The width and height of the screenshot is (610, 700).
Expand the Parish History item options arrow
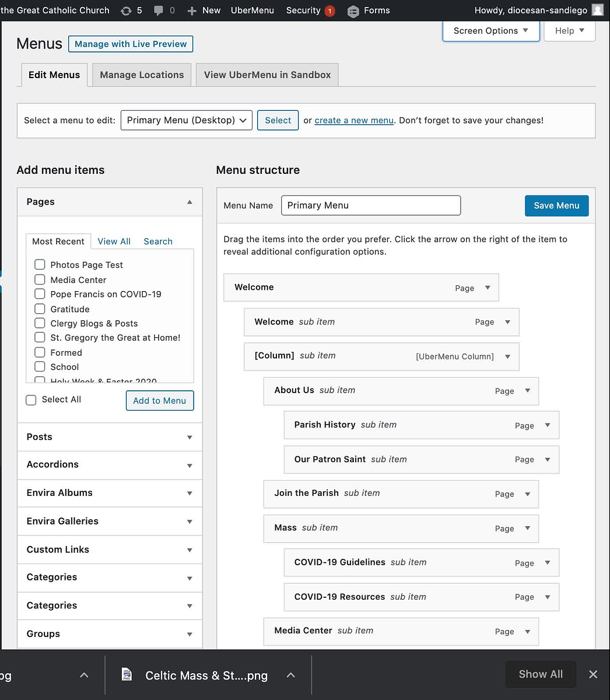point(547,425)
